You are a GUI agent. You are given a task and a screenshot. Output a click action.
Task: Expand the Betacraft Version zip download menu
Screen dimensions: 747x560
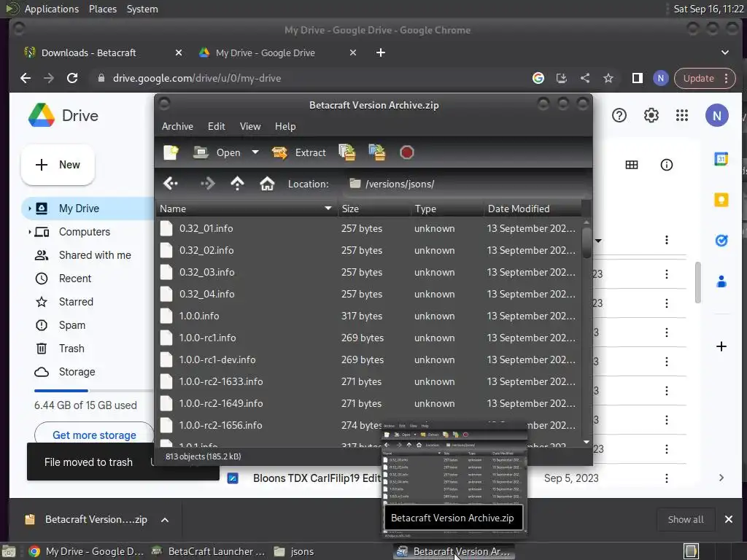[165, 519]
